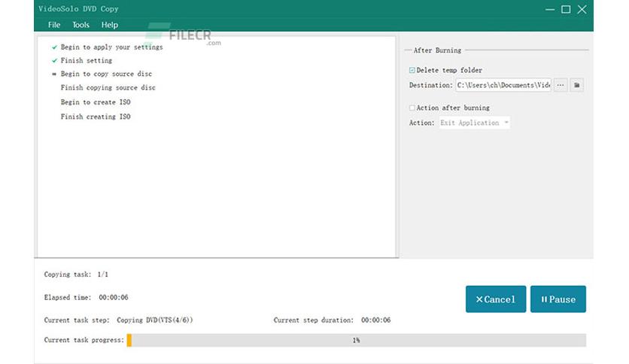
Task: Open the Help menu
Action: coord(110,25)
